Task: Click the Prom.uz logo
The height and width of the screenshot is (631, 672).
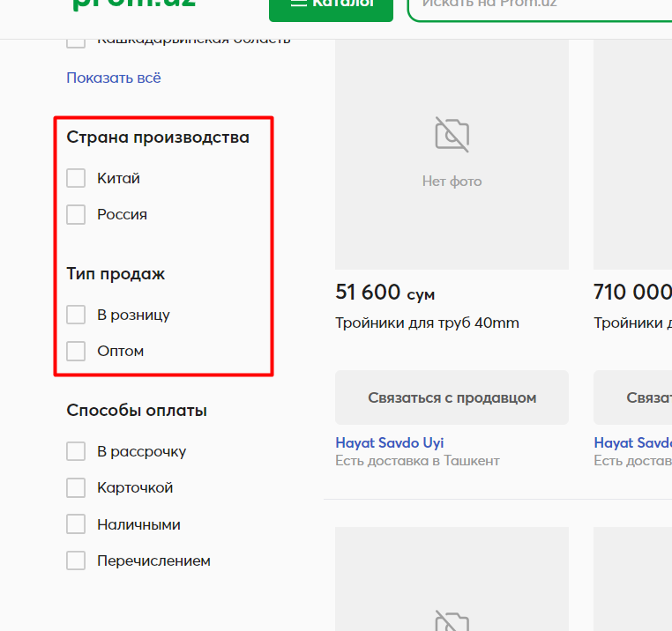Action: 134,4
